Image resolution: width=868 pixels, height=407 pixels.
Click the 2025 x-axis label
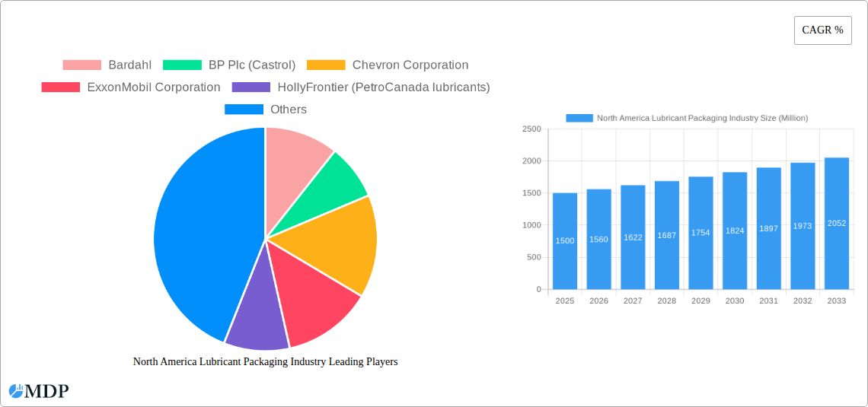point(565,300)
